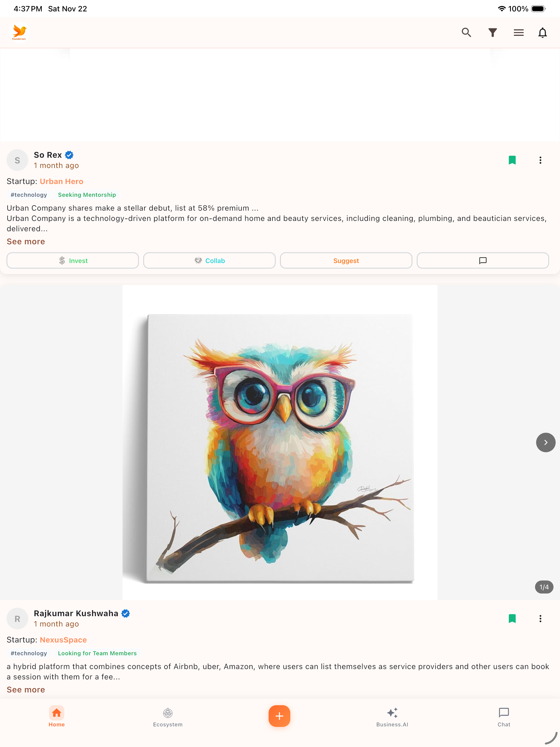Image resolution: width=560 pixels, height=747 pixels.
Task: Open the hamburger menu icon
Action: (518, 32)
